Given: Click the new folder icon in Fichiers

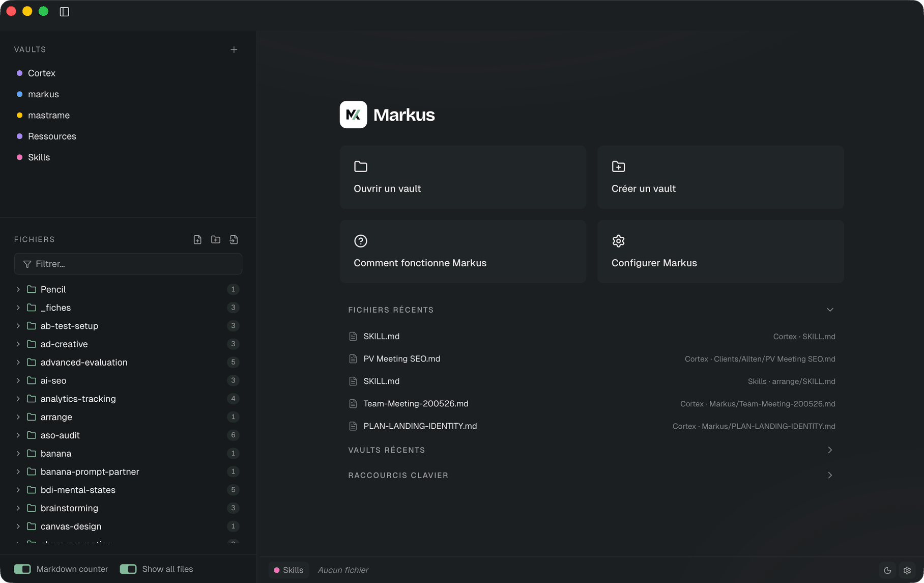Looking at the screenshot, I should pos(216,239).
